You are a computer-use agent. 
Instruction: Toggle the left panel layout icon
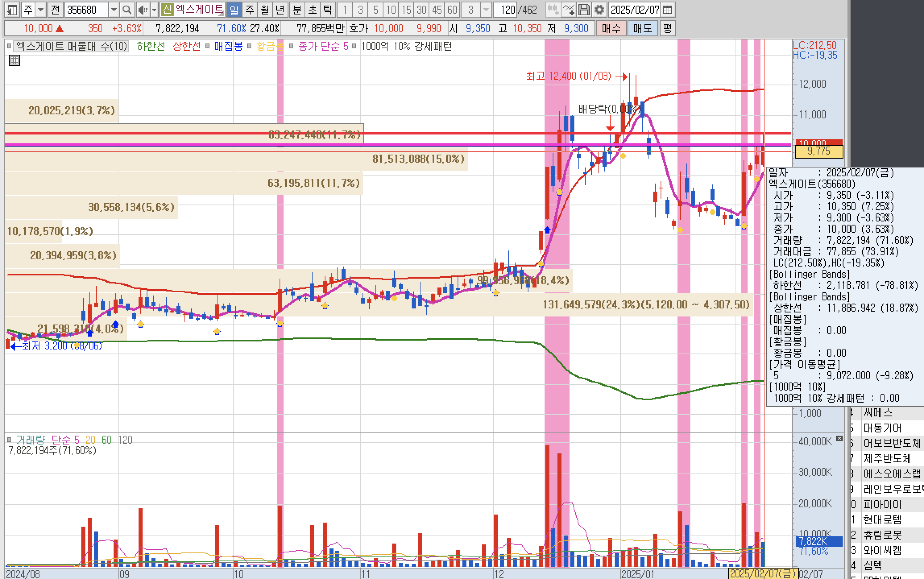point(12,10)
